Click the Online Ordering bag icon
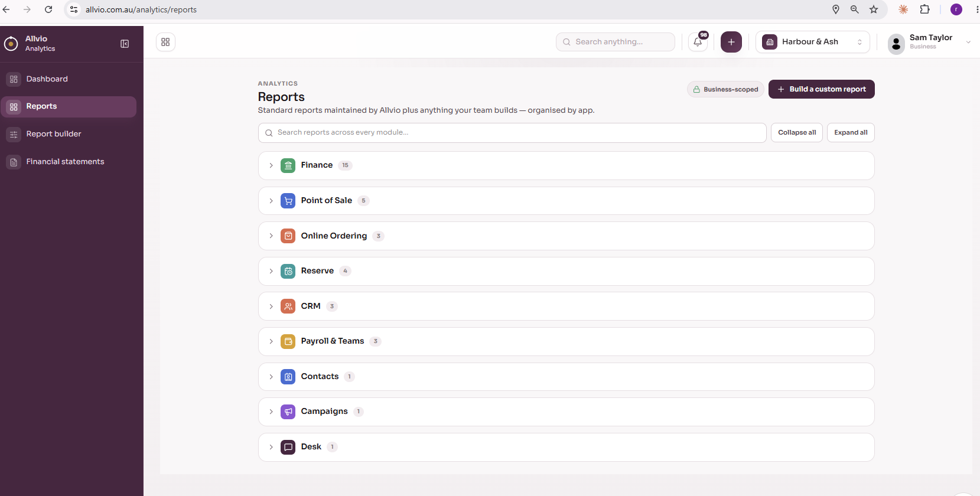The image size is (980, 496). point(288,236)
